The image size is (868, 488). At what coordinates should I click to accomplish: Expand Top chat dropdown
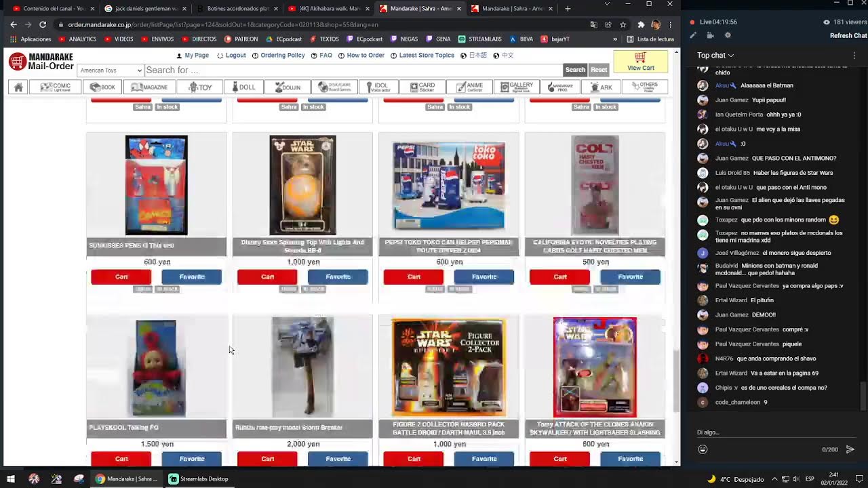[715, 56]
